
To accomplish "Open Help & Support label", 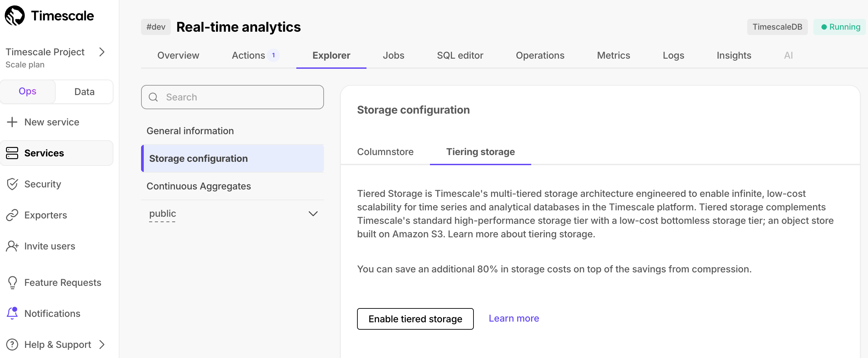I will coord(58,345).
